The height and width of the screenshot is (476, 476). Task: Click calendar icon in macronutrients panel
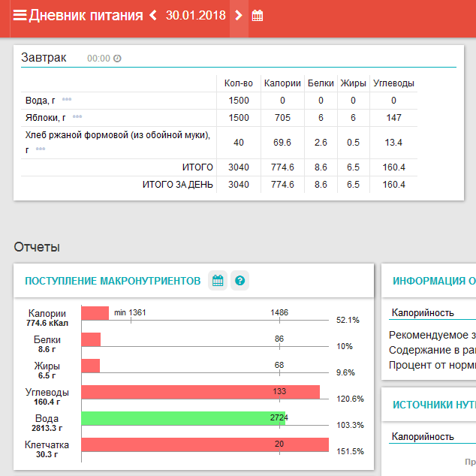(218, 281)
